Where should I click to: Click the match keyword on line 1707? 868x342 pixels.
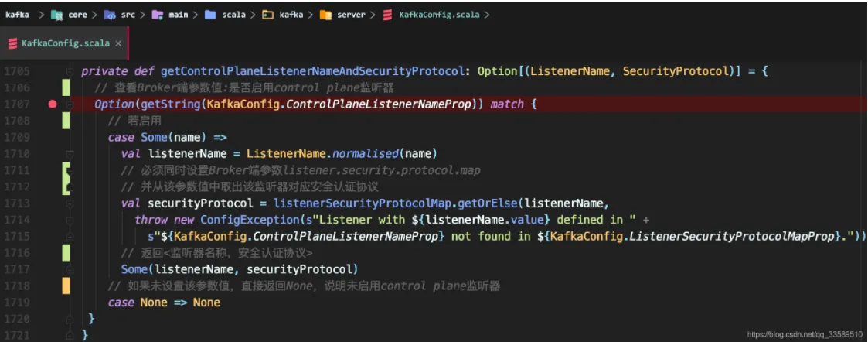point(506,104)
